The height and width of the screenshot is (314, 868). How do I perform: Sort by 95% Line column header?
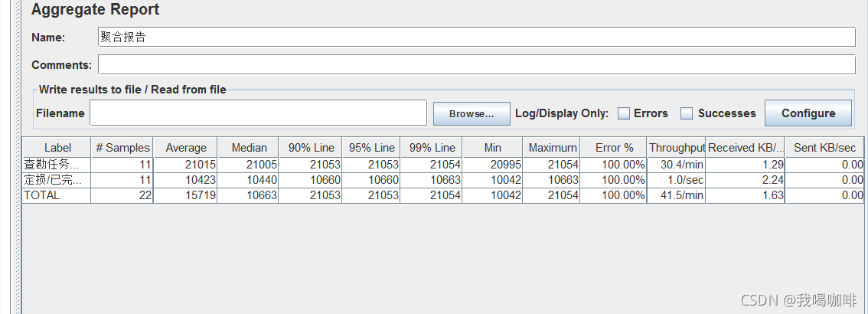pyautogui.click(x=371, y=148)
